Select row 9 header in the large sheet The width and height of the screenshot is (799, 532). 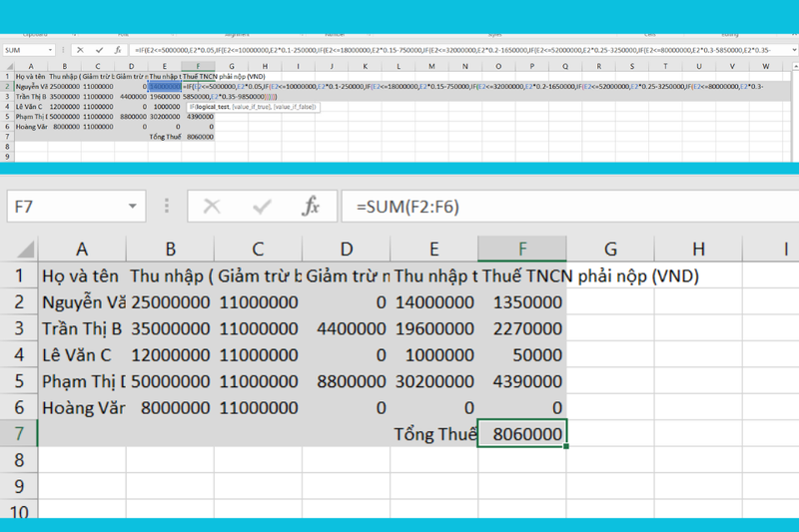click(19, 487)
